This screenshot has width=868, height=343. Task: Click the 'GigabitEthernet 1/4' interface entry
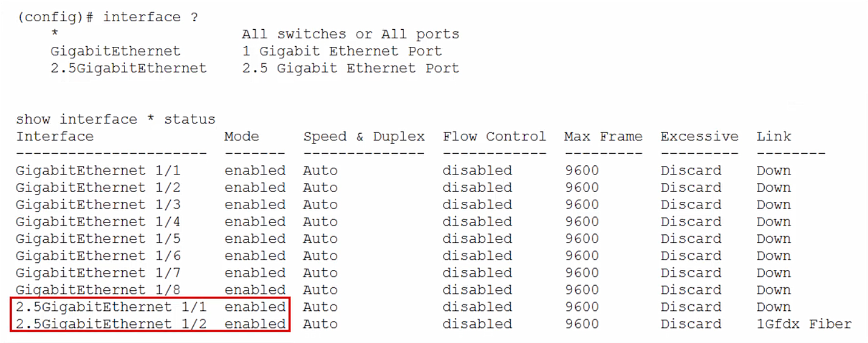click(x=98, y=222)
